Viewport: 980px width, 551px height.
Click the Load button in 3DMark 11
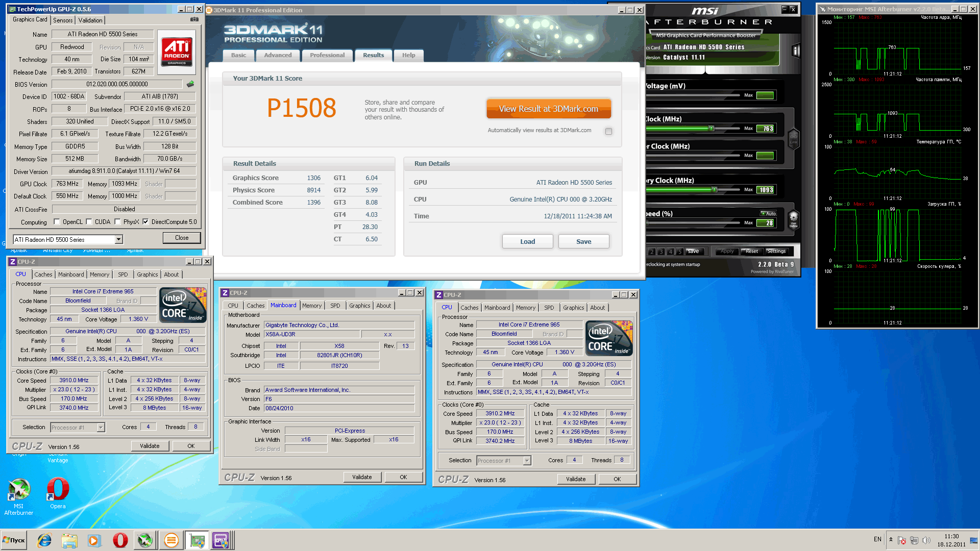coord(528,241)
